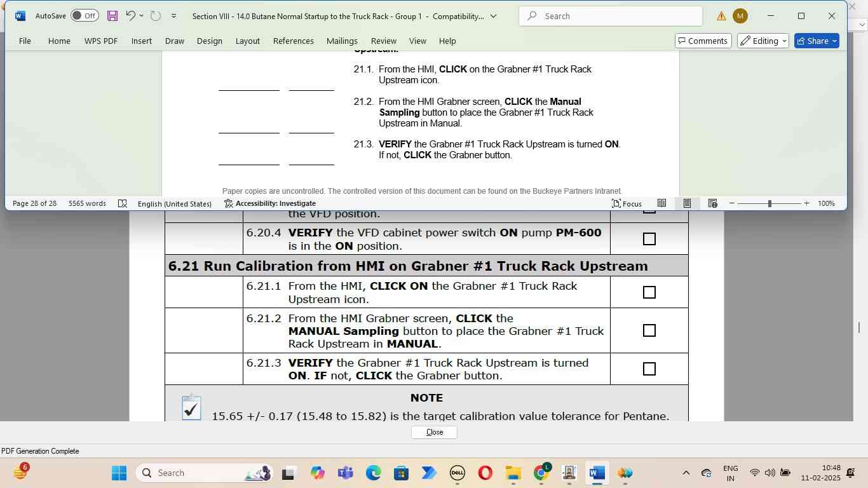Check the box for step 6.20.4

point(649,239)
